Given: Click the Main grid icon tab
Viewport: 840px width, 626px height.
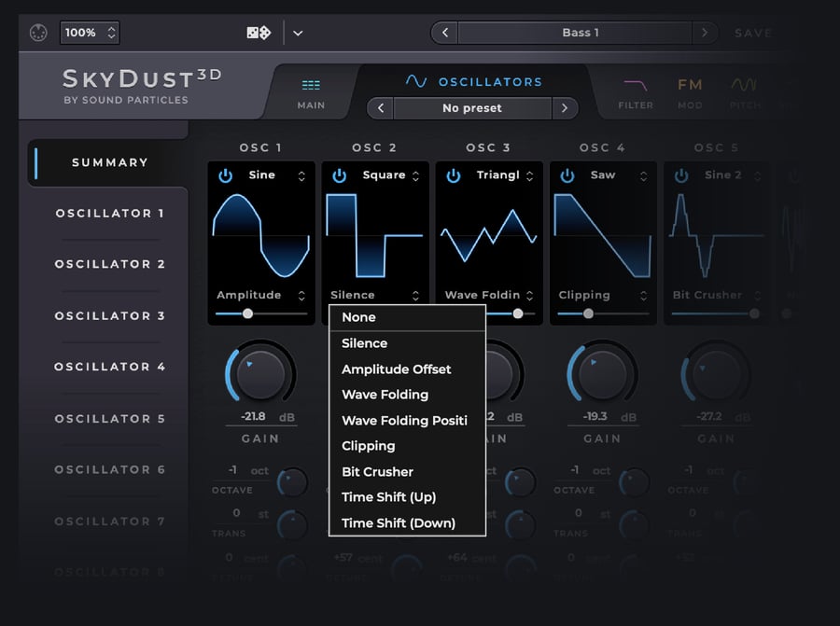Looking at the screenshot, I should point(310,90).
